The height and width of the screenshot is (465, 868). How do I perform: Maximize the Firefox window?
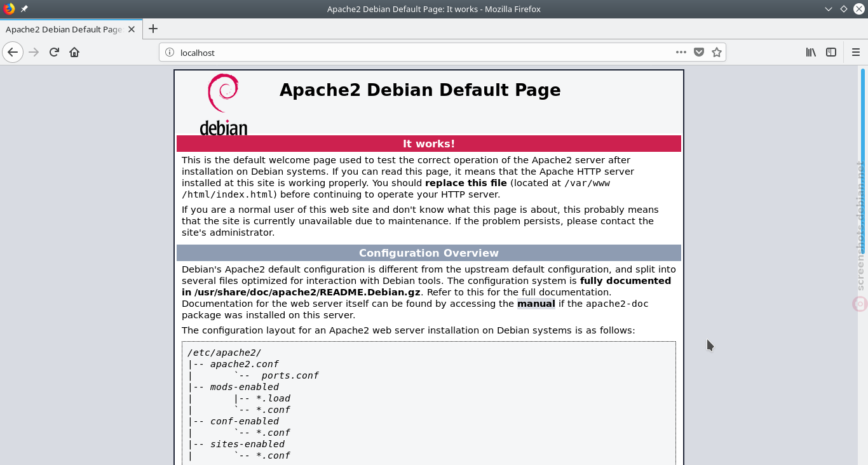844,9
